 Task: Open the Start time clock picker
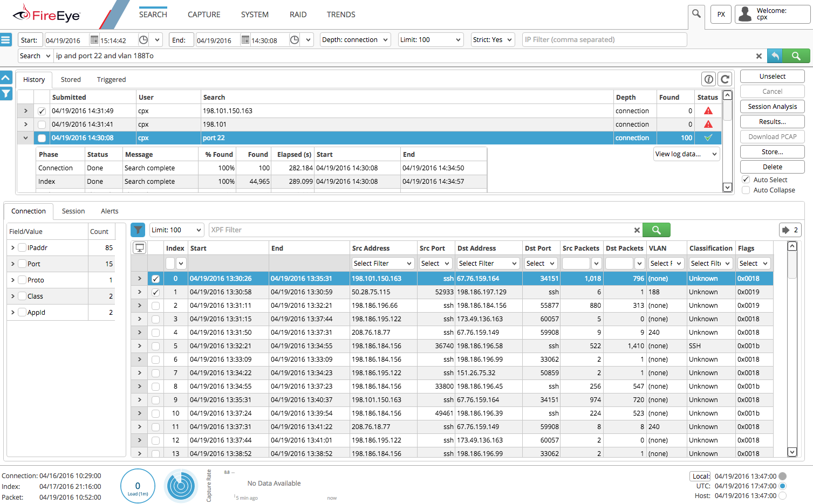click(x=144, y=40)
